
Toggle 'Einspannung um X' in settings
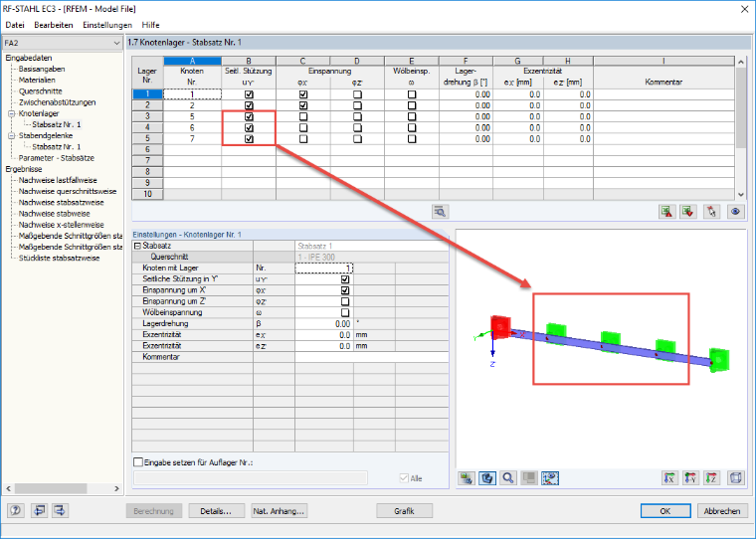[345, 290]
